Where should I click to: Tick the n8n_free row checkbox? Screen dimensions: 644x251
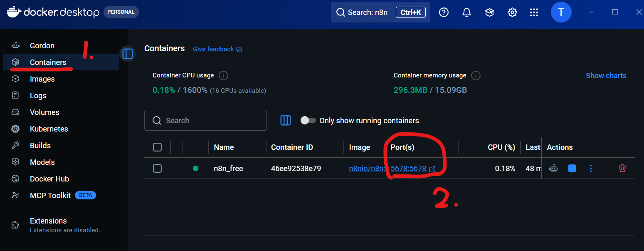click(x=158, y=169)
